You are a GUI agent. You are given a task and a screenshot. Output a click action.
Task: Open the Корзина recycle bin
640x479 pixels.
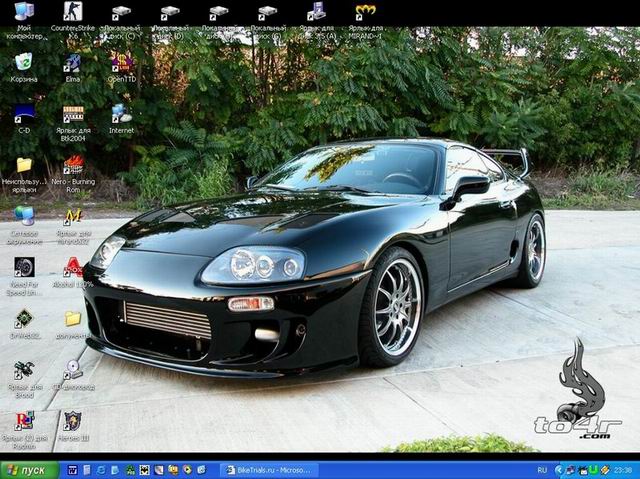tap(23, 63)
